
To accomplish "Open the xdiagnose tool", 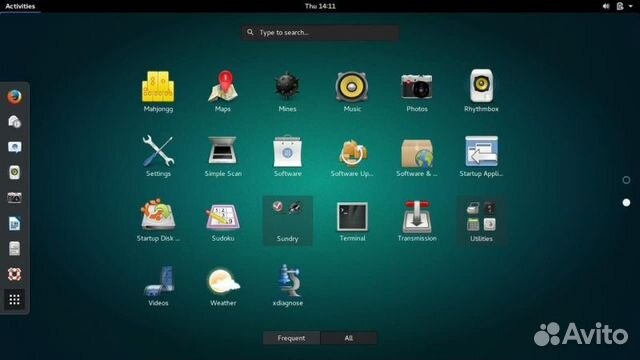I will pyautogui.click(x=287, y=285).
